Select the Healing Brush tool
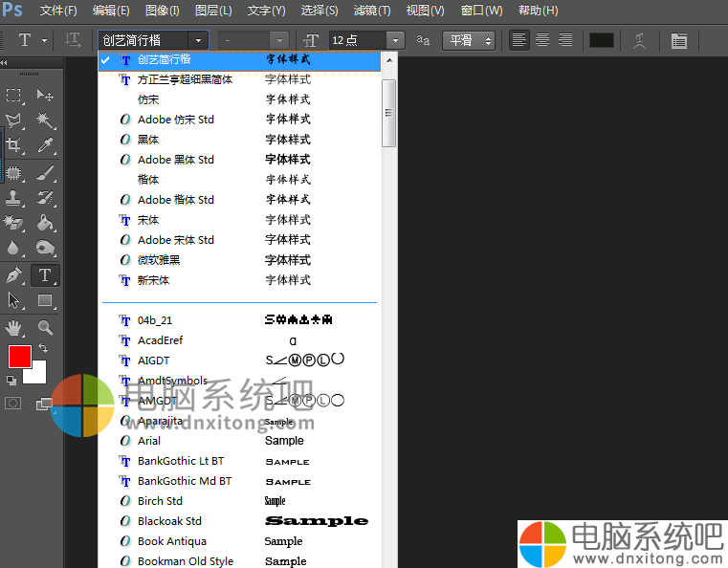 click(13, 173)
